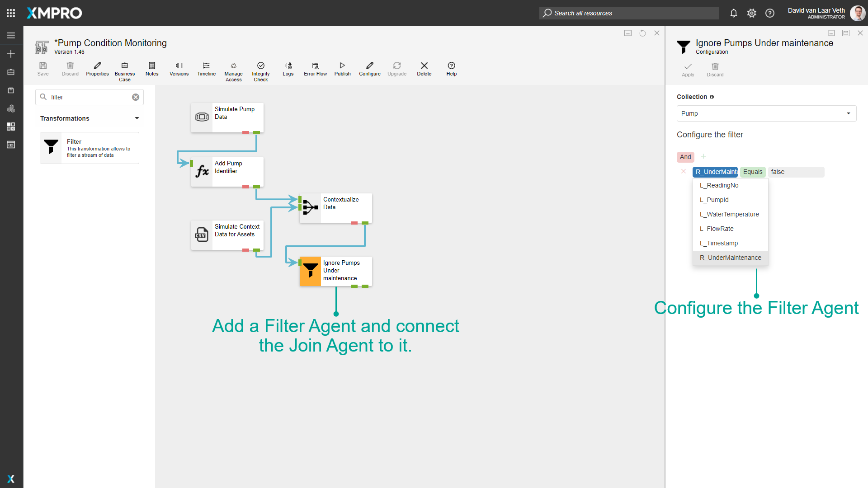Choose L_WaterTemperature in the field list

pos(729,214)
